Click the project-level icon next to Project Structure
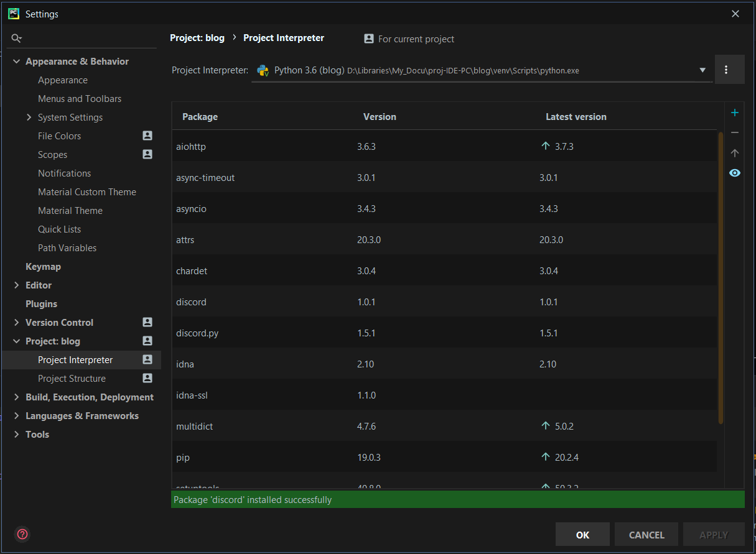 [x=147, y=378]
